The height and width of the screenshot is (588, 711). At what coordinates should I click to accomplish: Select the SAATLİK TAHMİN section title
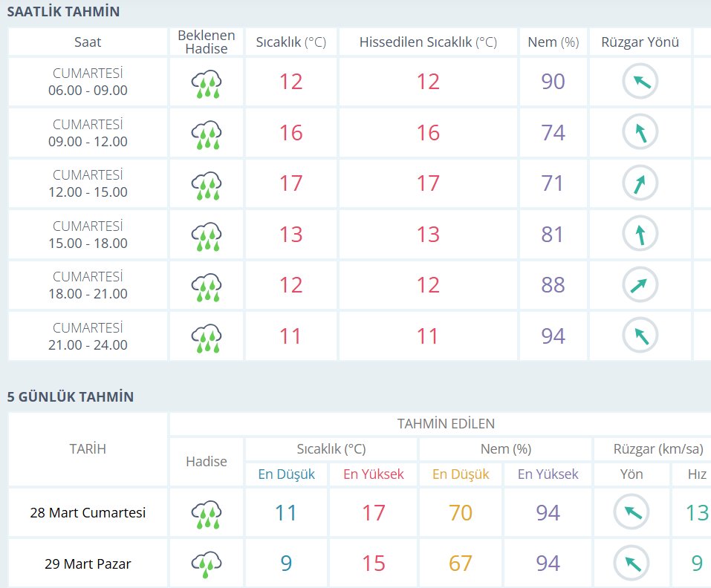coord(63,12)
